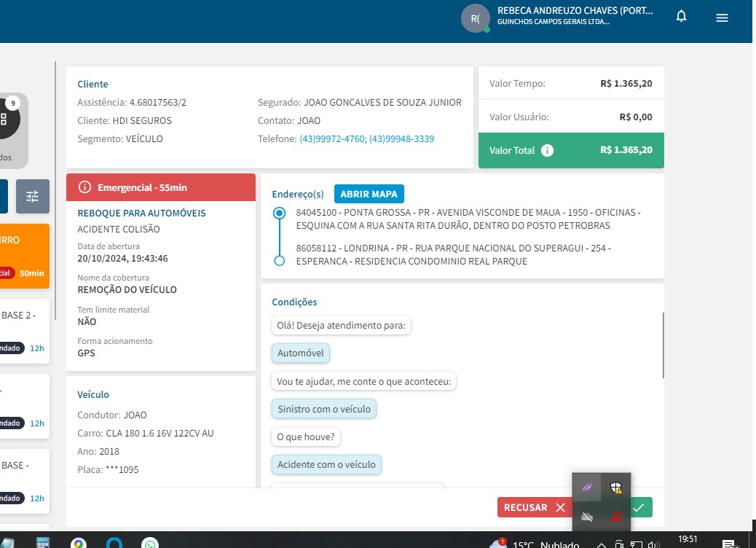Click the Emergencial alert info icon
Viewport: 756px width, 548px height.
(85, 187)
